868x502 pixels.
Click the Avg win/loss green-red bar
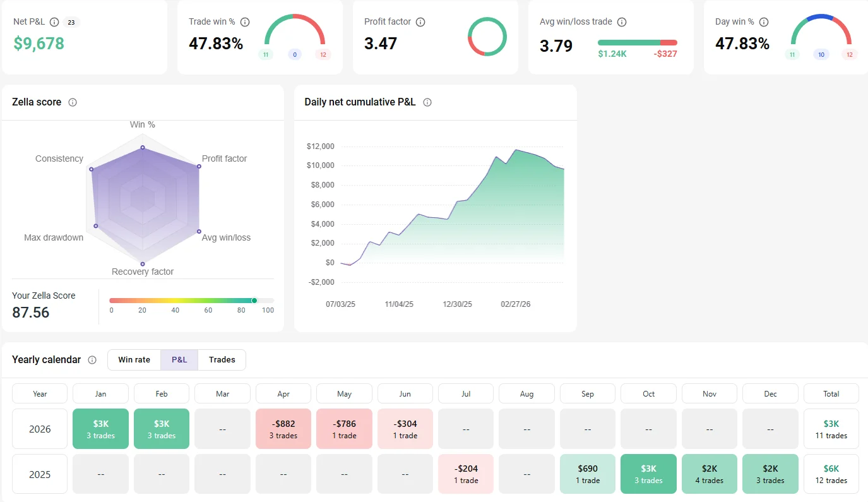point(638,42)
